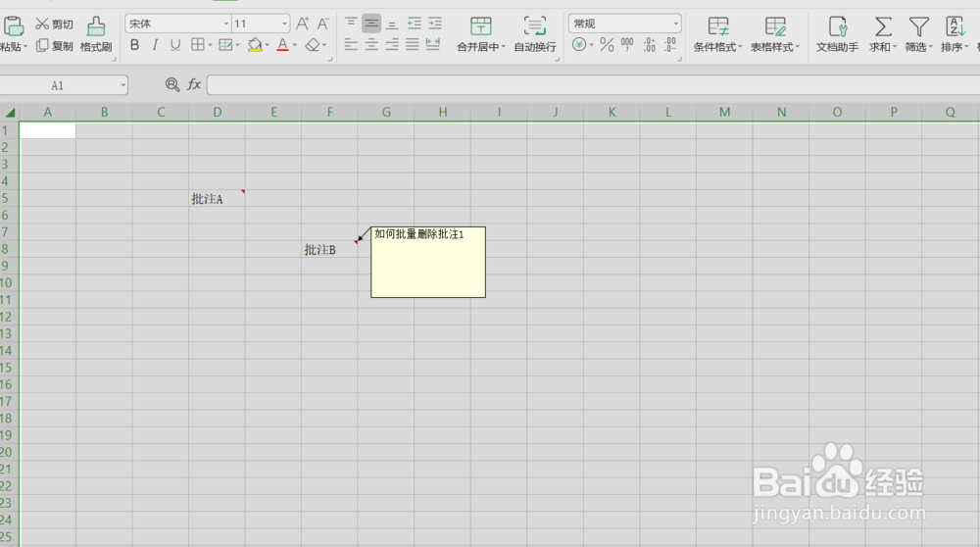Open Document Assistant (文档助手)
Image resolution: width=980 pixels, height=547 pixels.
838,34
